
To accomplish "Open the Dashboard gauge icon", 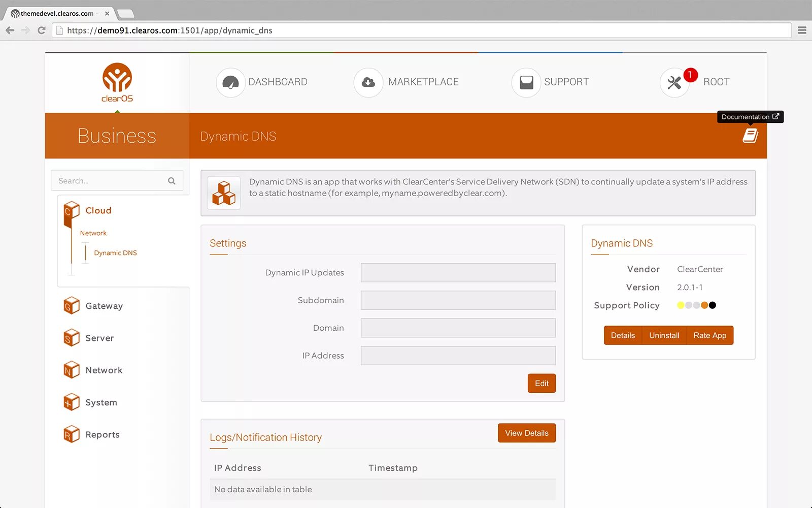I will [x=230, y=82].
